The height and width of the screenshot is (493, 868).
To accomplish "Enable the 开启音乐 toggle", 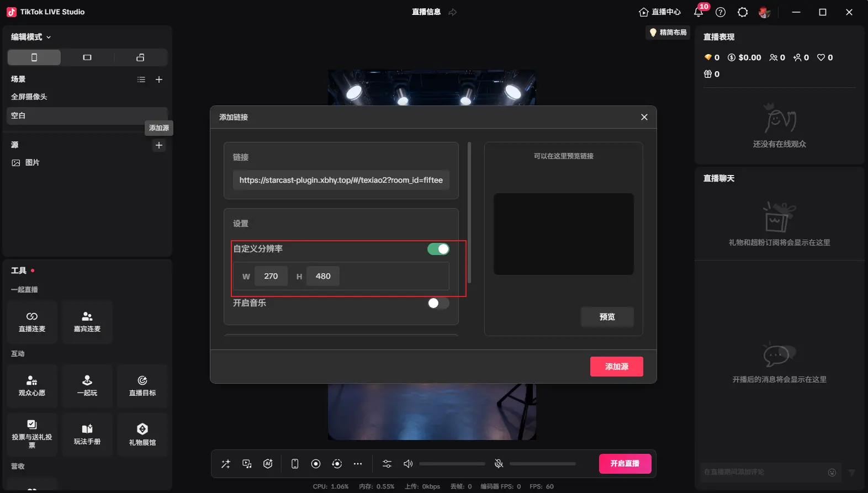I will [438, 303].
